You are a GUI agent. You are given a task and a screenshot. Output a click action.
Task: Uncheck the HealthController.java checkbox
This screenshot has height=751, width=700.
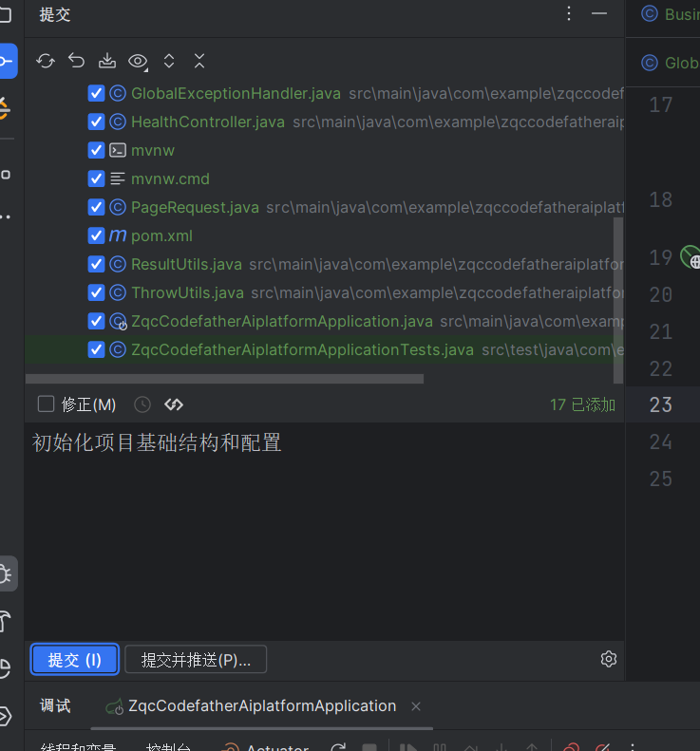[x=96, y=122]
